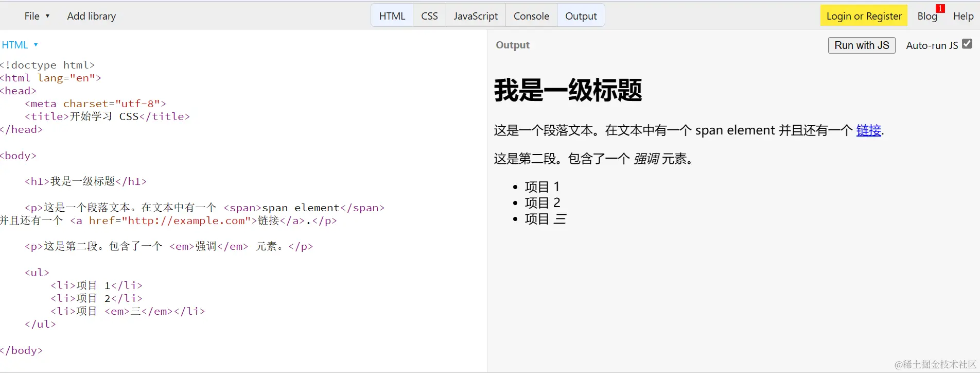Viewport: 980px width, 373px height.
Task: Toggle the Auto-run JS checkbox
Action: [x=967, y=44]
